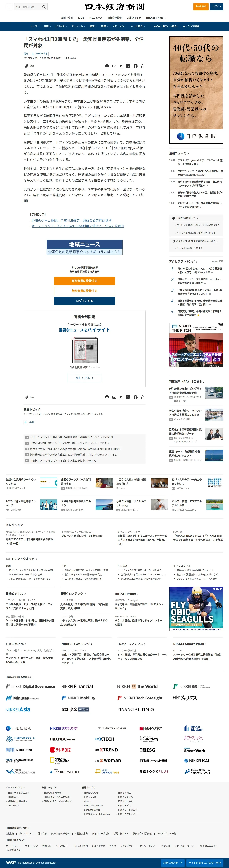Click the note icon below the article
The image size is (229, 868).
tap(121, 397)
